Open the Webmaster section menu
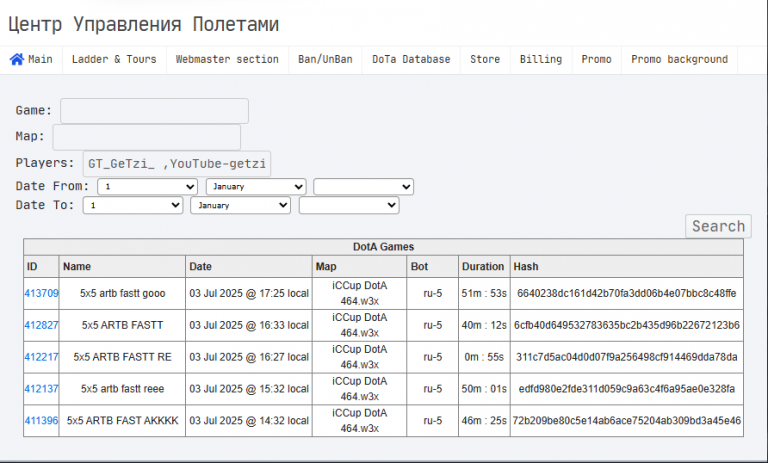 pos(227,59)
